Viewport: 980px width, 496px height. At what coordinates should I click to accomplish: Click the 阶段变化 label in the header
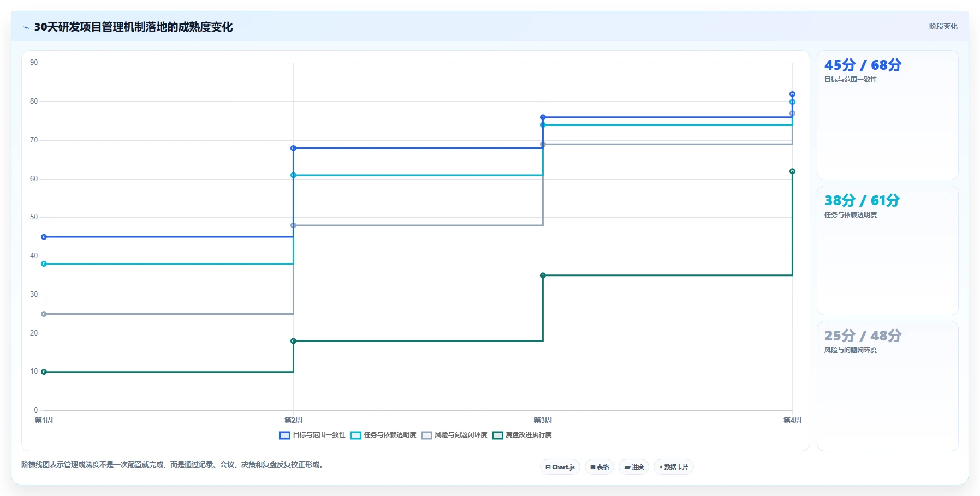coord(943,26)
